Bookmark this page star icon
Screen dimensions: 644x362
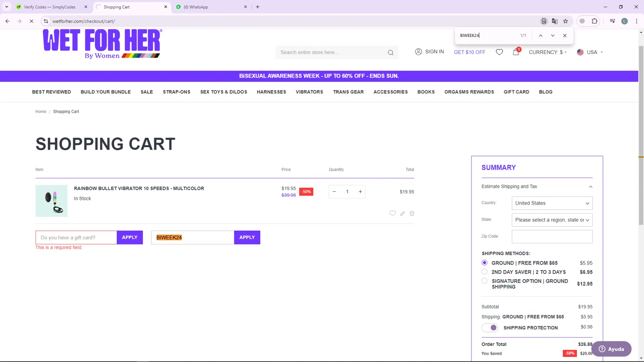tap(565, 21)
